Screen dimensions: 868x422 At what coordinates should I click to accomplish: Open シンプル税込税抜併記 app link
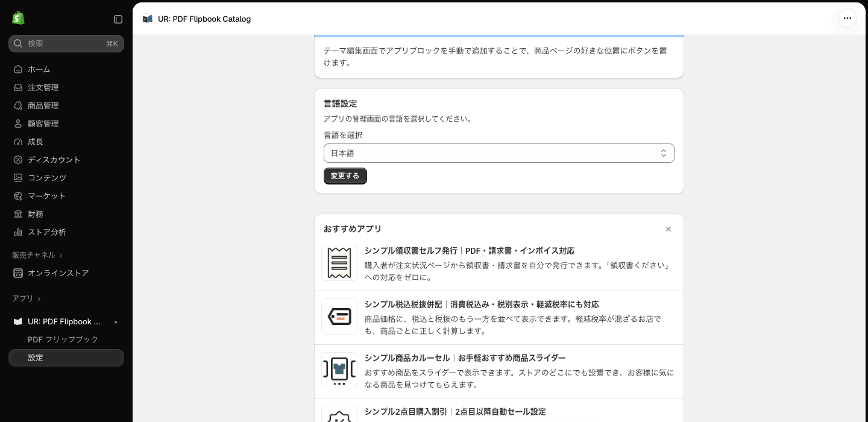(x=482, y=304)
